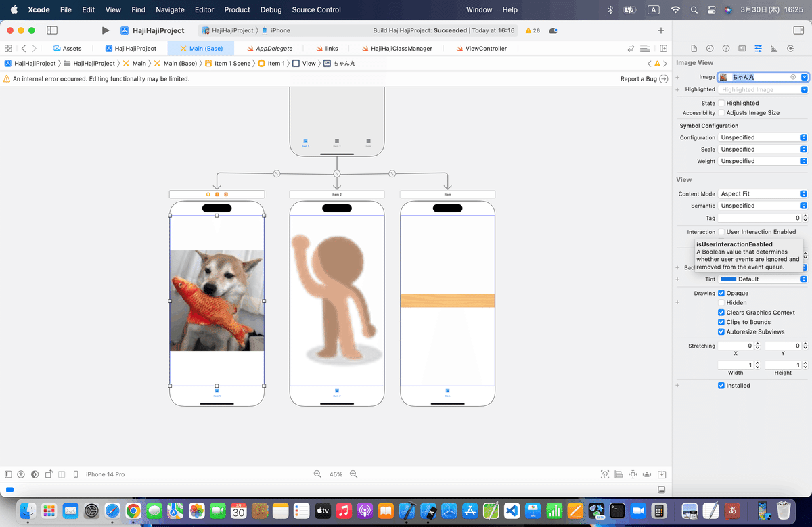Viewport: 812px width, 527px height.
Task: Select the iPhone run destination
Action: 276,30
